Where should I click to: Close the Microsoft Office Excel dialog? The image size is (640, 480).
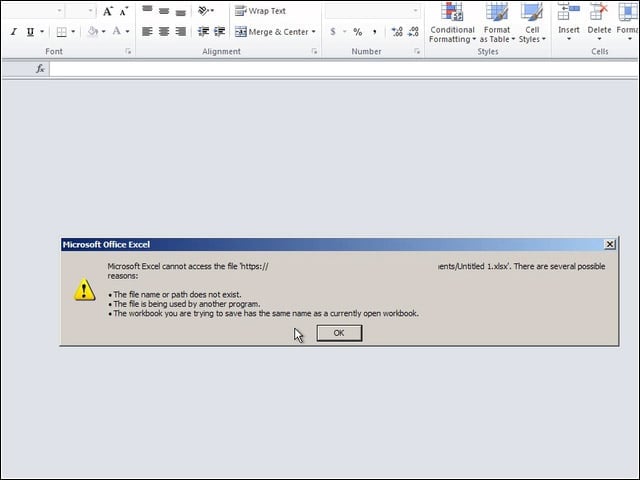(609, 244)
